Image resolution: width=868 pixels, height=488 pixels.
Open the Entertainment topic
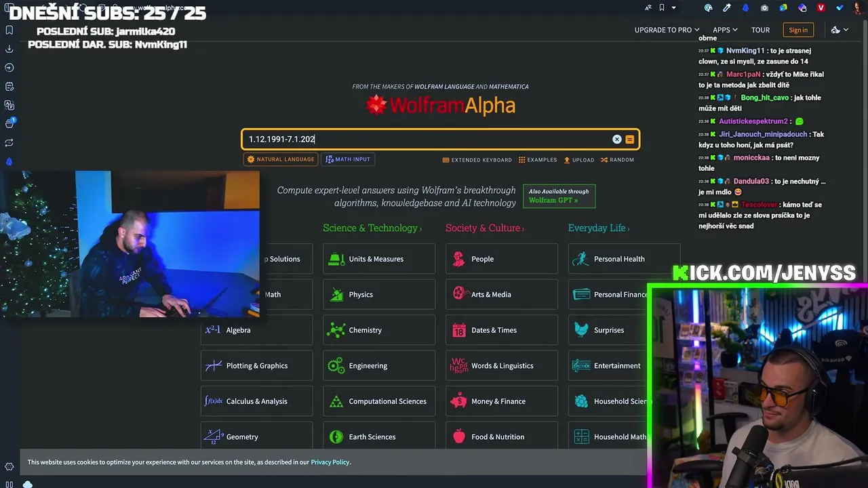(608, 366)
